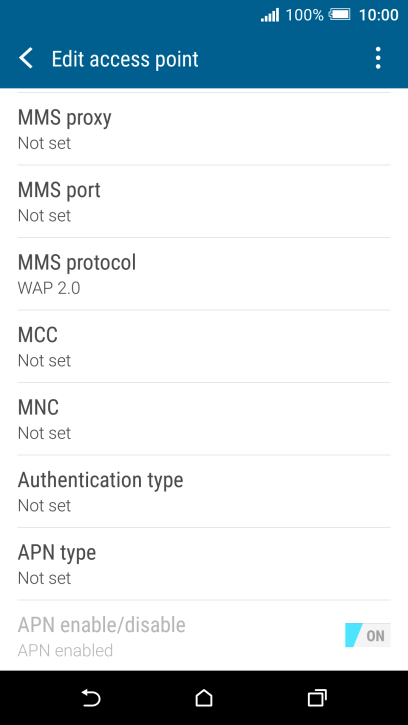Go to home screen via home button
This screenshot has height=725, width=408.
pyautogui.click(x=204, y=698)
